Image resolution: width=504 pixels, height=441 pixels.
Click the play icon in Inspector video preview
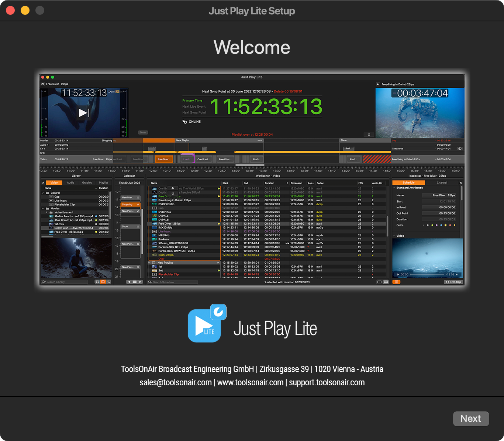(398, 274)
